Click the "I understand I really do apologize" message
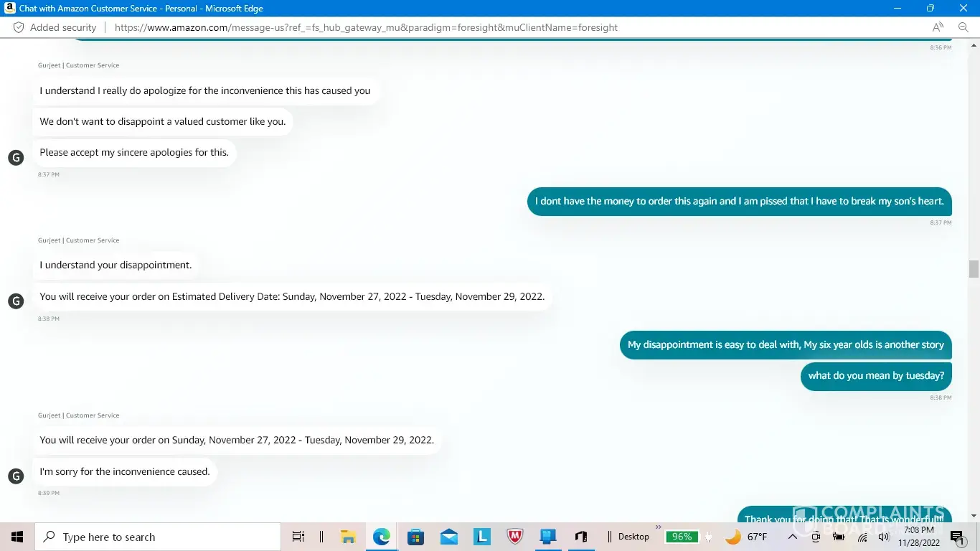Image resolution: width=980 pixels, height=551 pixels. [x=205, y=90]
